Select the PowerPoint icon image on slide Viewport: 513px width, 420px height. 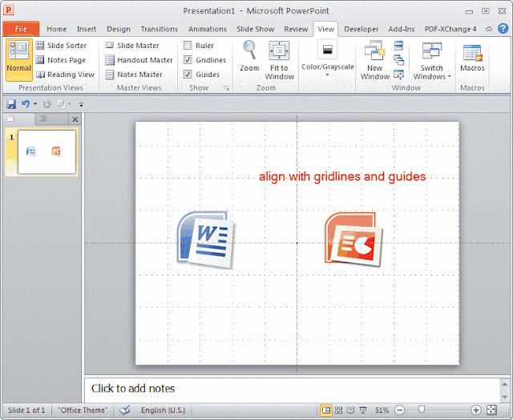[x=353, y=239]
